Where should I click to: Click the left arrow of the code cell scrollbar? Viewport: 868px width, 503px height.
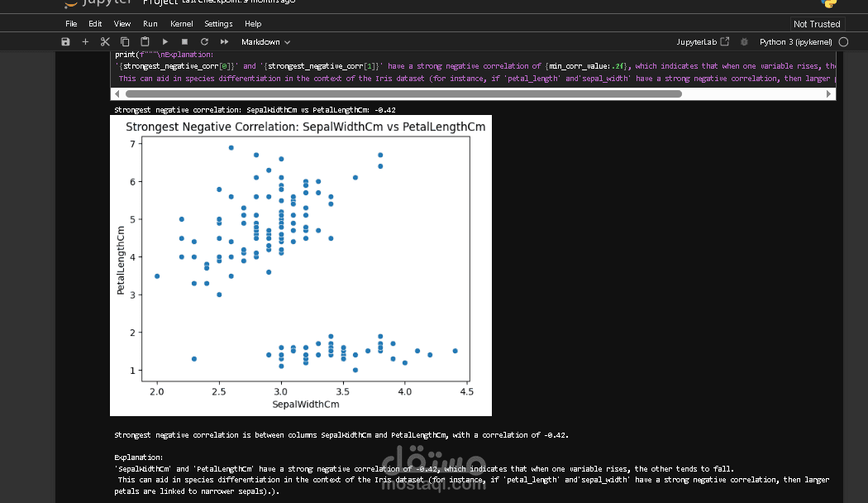[117, 93]
